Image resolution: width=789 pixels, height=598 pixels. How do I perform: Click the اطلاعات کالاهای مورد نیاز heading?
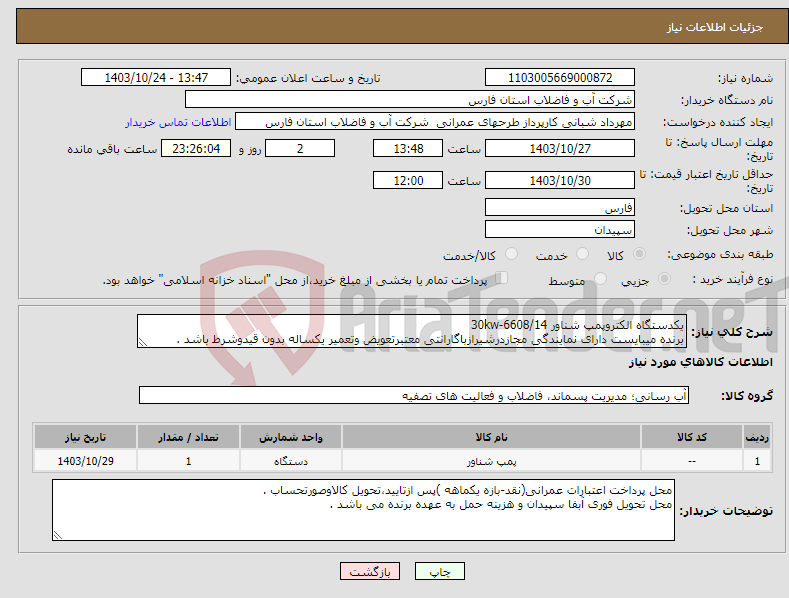pyautogui.click(x=700, y=362)
